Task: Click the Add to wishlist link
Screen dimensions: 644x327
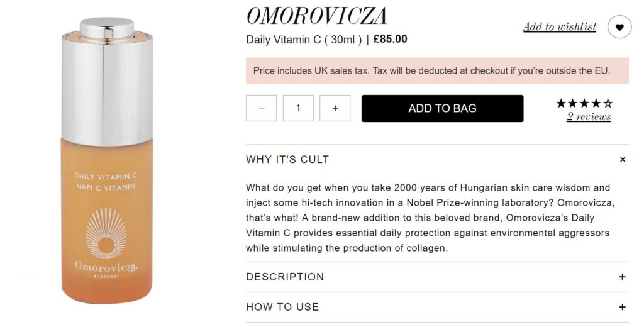Action: click(559, 26)
